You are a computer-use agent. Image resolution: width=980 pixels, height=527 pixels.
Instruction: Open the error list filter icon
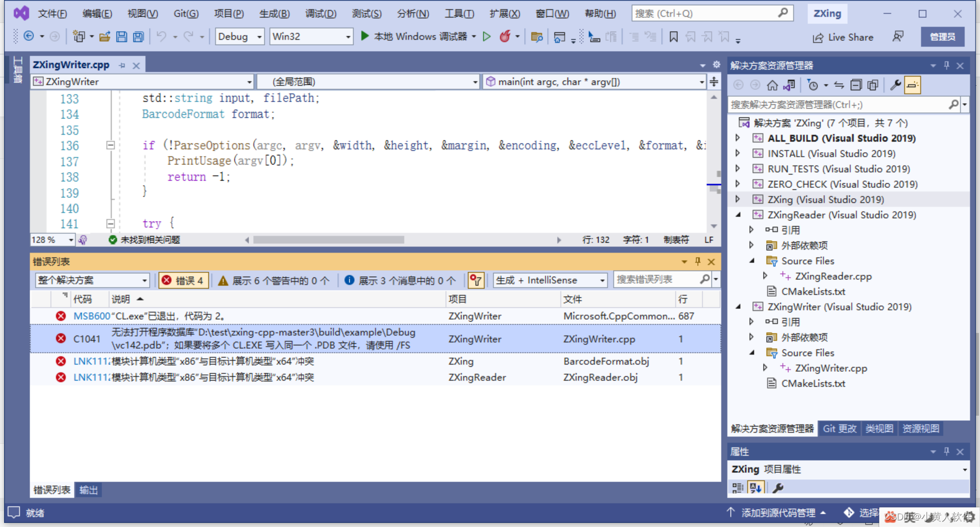point(475,280)
